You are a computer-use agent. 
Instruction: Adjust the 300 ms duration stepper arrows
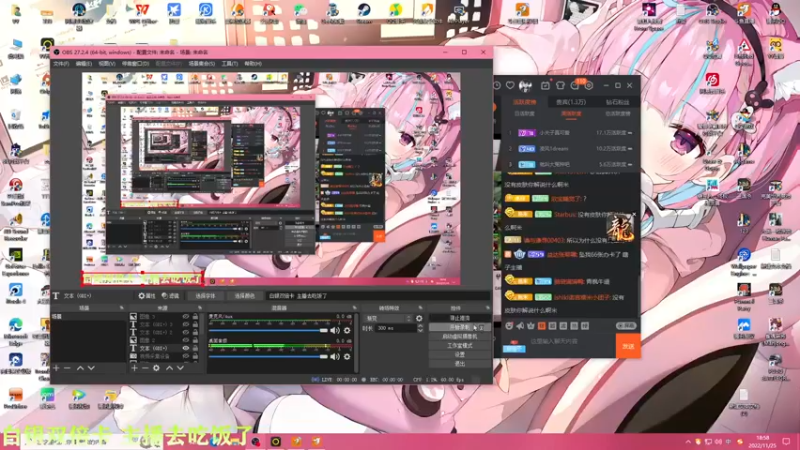(420, 329)
